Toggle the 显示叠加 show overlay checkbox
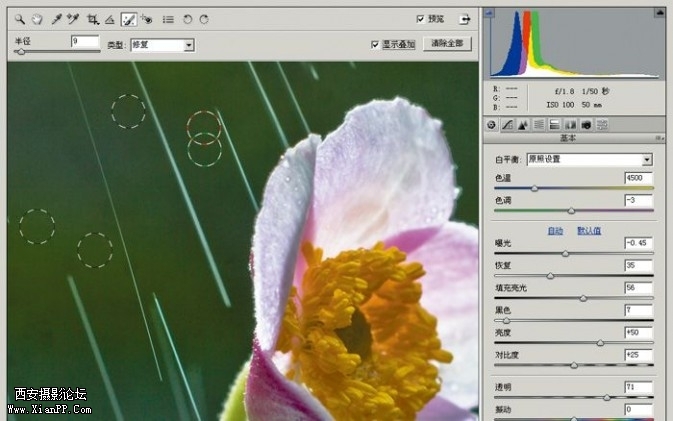Image resolution: width=673 pixels, height=421 pixels. pyautogui.click(x=375, y=44)
